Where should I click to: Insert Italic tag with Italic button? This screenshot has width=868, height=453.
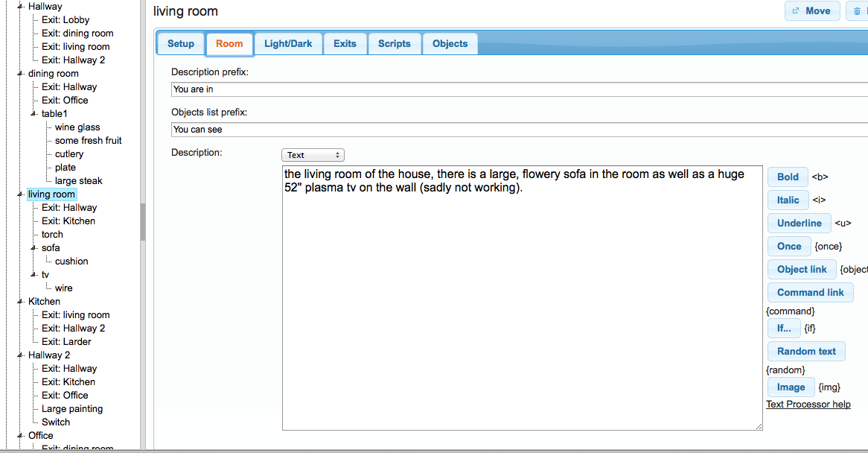pyautogui.click(x=788, y=200)
